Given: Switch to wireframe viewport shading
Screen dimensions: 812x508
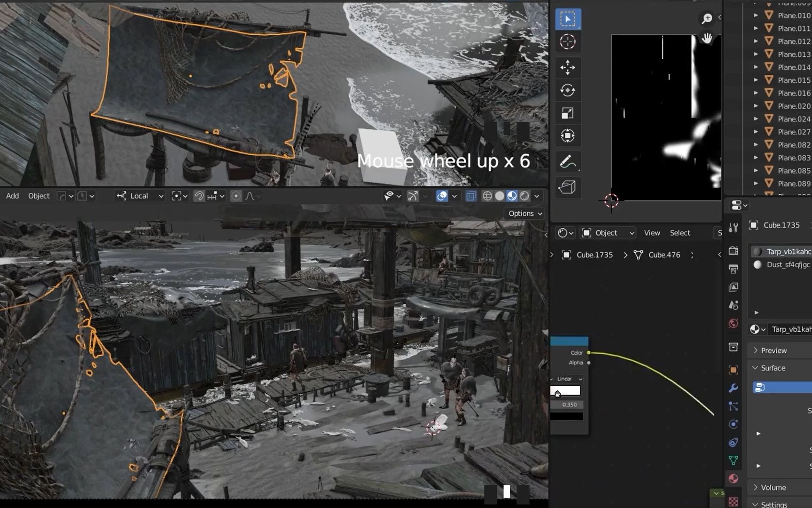Looking at the screenshot, I should pyautogui.click(x=487, y=196).
